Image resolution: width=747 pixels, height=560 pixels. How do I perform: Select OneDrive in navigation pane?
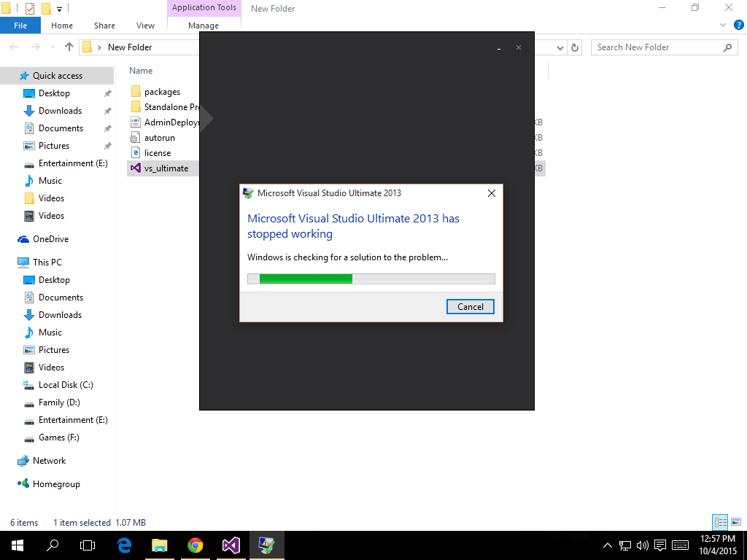(x=50, y=239)
